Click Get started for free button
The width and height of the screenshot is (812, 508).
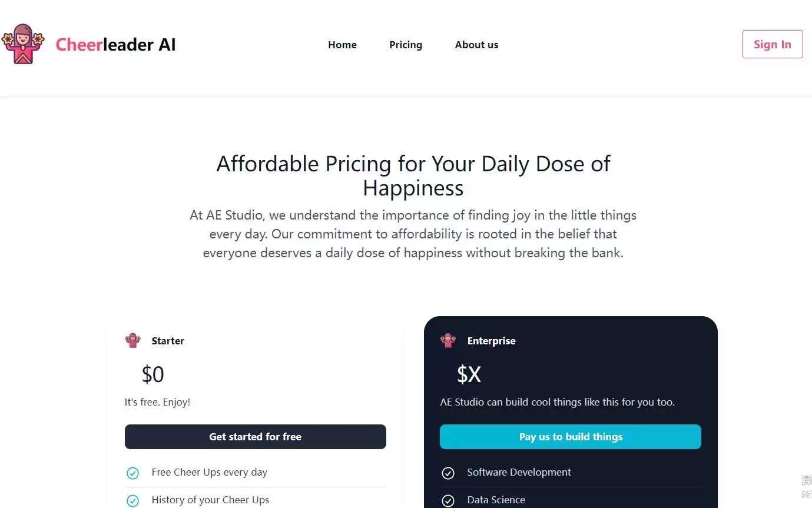(x=256, y=437)
